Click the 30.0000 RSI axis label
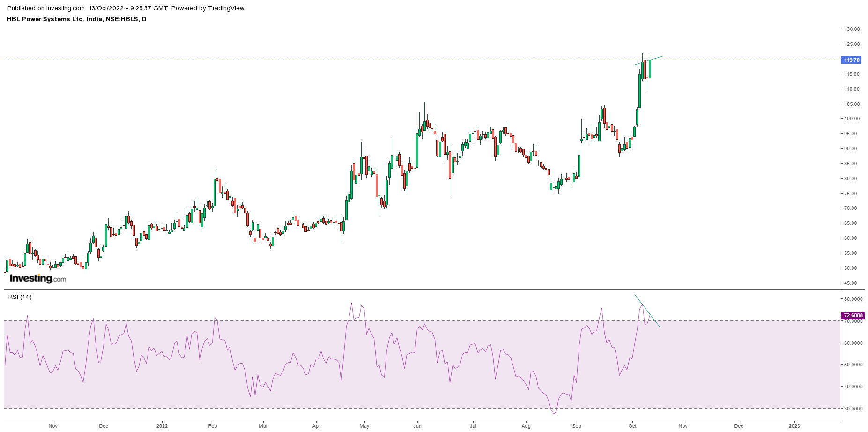868x432 pixels. click(853, 409)
